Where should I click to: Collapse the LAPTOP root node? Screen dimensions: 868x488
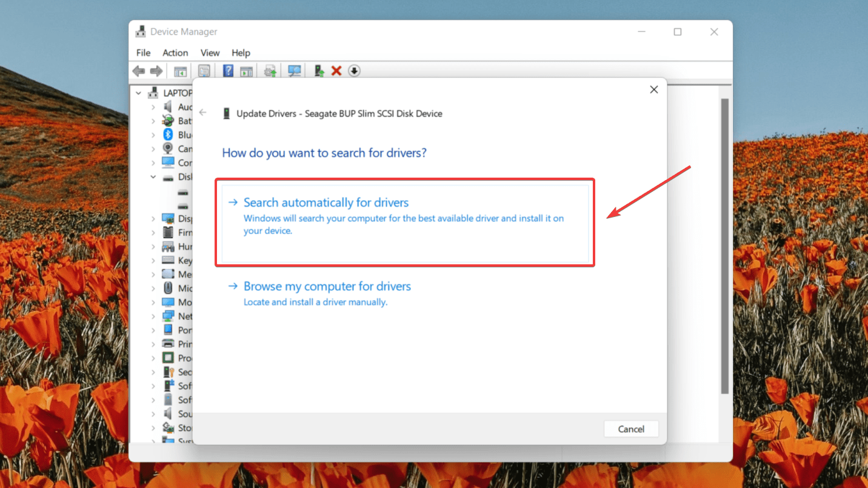(139, 93)
